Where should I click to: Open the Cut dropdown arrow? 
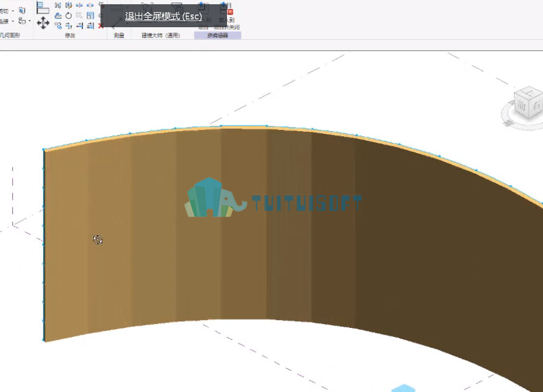click(13, 11)
